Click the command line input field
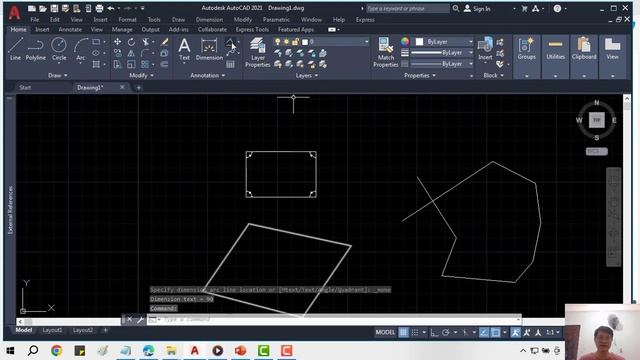640x360 pixels. (335, 319)
